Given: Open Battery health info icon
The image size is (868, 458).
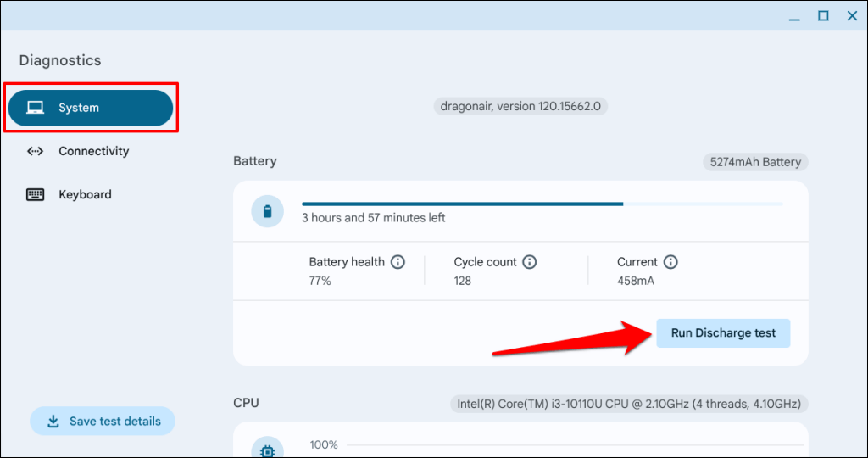Looking at the screenshot, I should tap(398, 262).
